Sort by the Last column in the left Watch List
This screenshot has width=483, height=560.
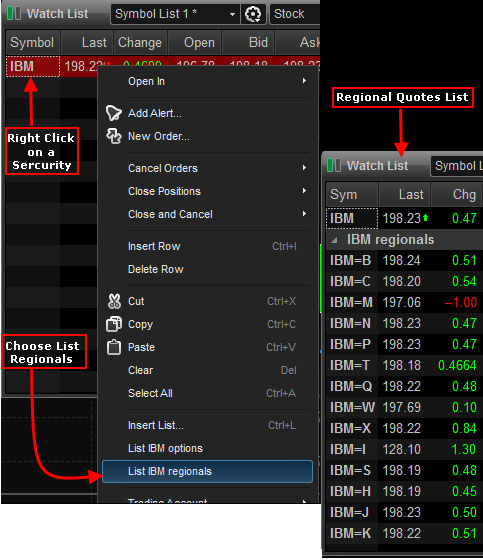87,42
